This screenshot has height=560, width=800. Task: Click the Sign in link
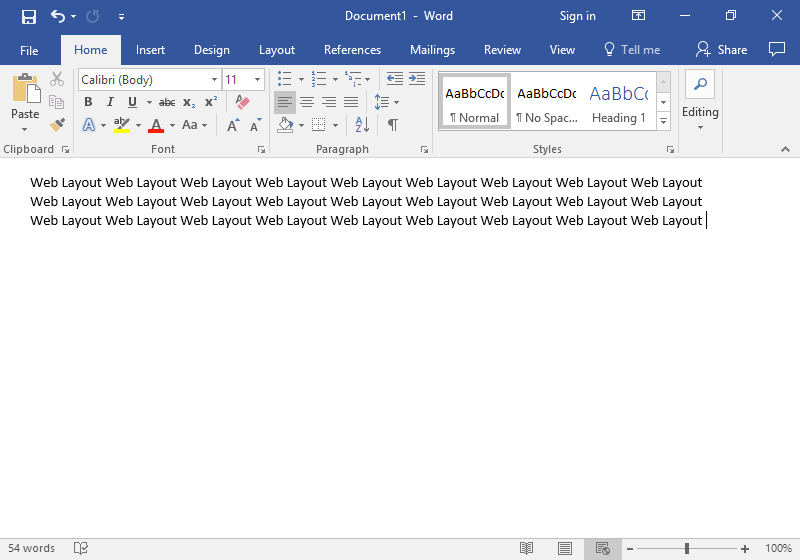point(577,16)
